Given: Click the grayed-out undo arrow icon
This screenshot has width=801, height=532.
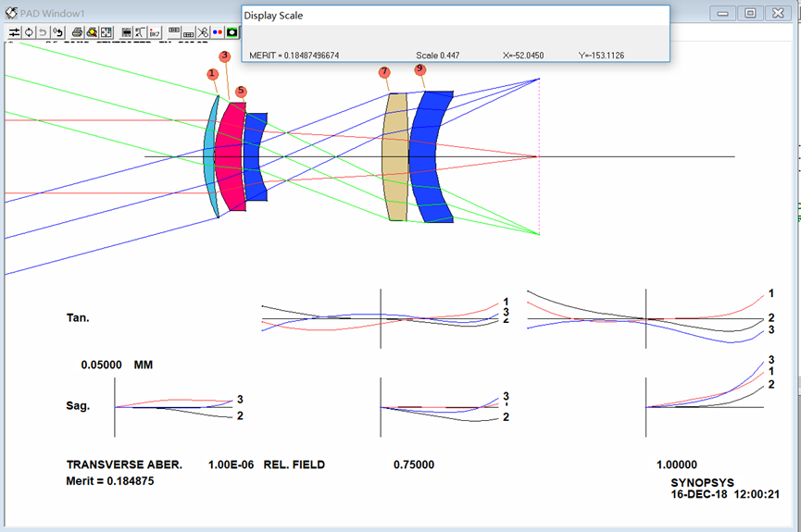Looking at the screenshot, I should pos(44,32).
